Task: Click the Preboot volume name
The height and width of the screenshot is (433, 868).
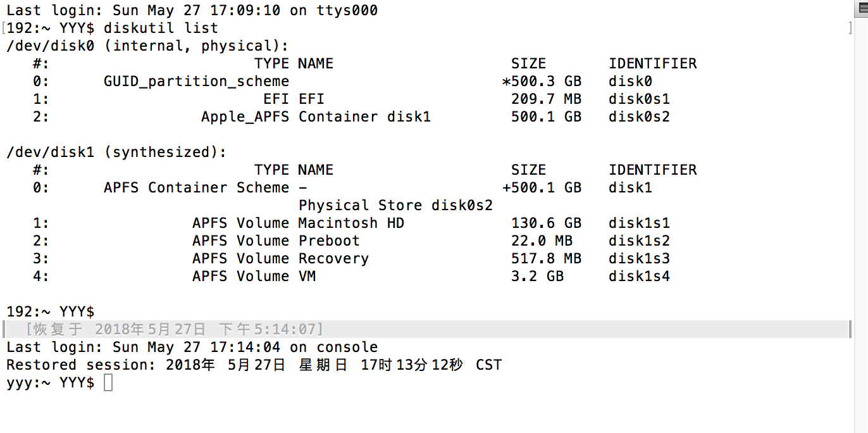Action: click(329, 241)
